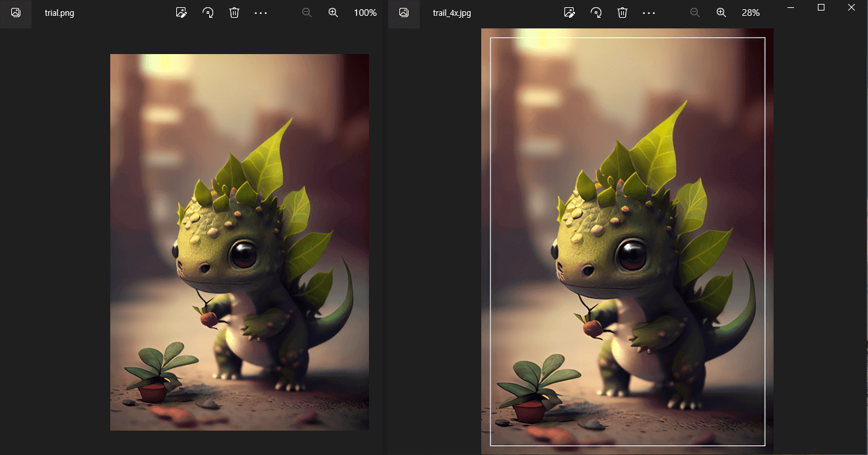Viewport: 868px width, 455px height.
Task: Delete the trial.png image
Action: point(234,13)
